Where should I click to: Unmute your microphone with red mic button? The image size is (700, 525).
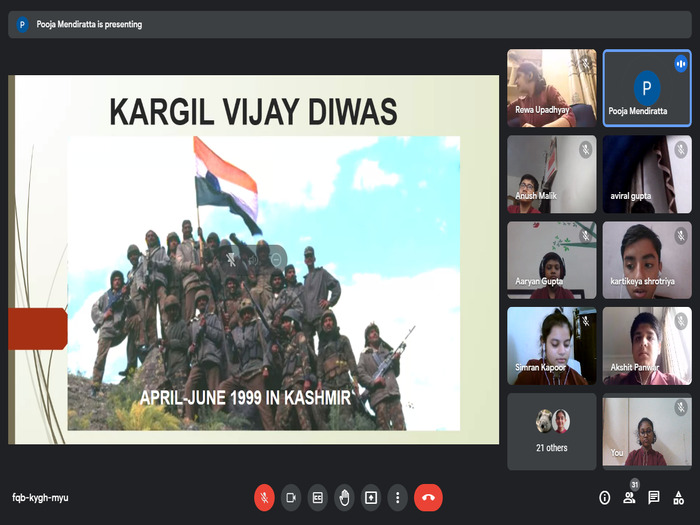click(x=264, y=497)
